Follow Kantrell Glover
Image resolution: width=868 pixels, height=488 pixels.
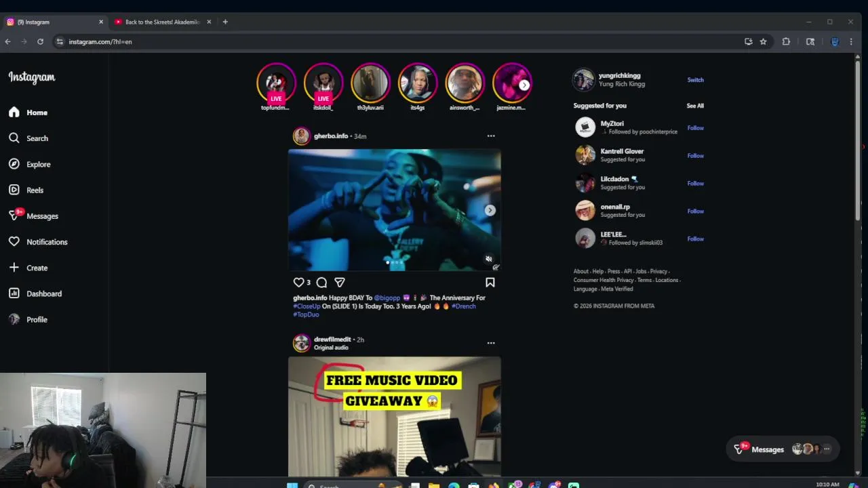tap(695, 155)
